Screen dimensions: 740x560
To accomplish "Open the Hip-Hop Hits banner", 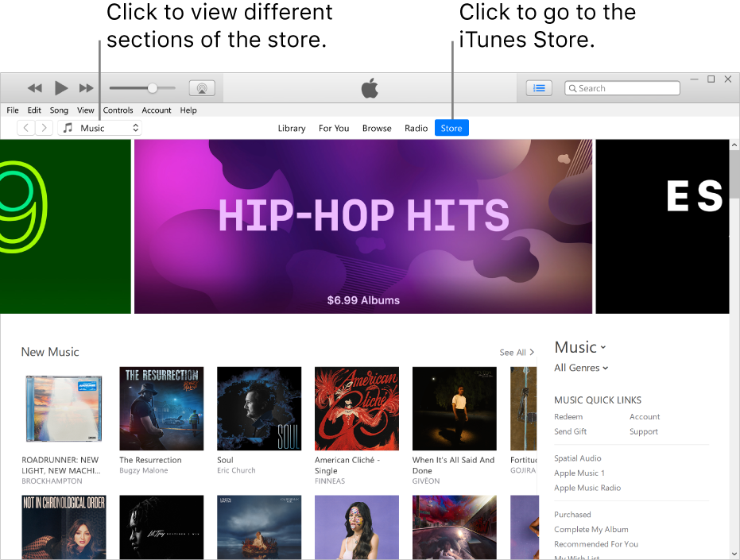I will [x=363, y=226].
